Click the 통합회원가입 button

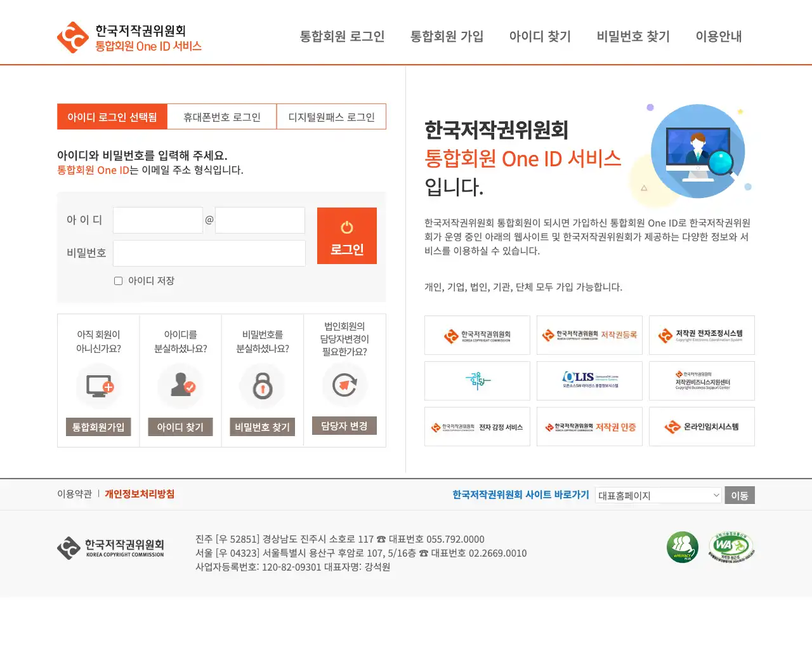pyautogui.click(x=98, y=427)
